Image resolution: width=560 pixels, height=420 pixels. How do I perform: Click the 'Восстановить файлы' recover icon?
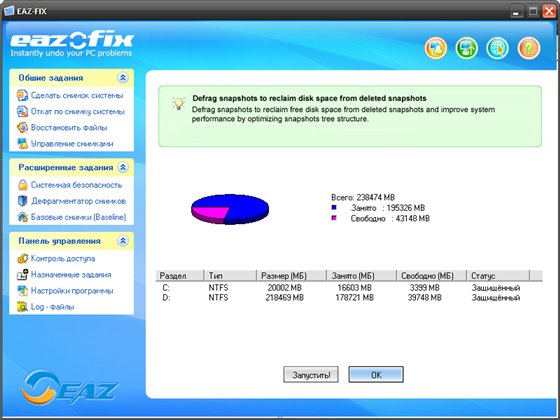pos(22,128)
